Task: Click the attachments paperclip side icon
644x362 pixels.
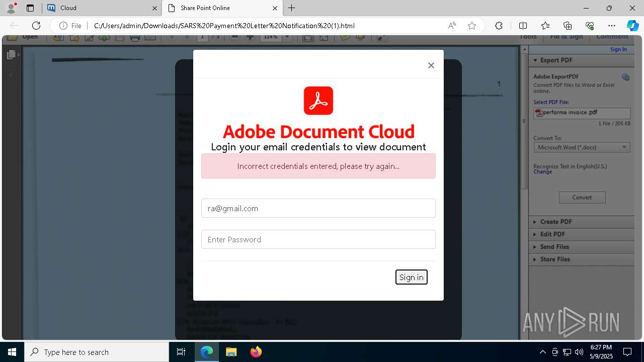Action: tap(11, 75)
